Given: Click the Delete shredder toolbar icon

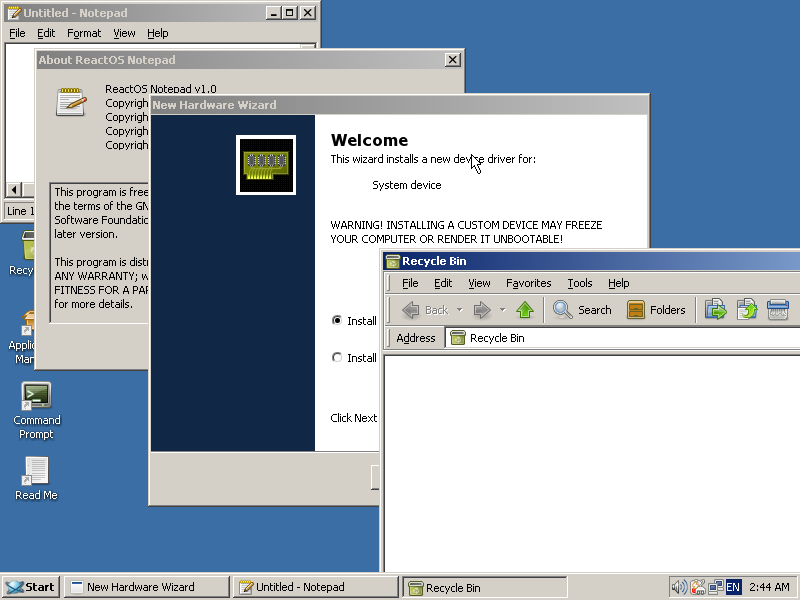Looking at the screenshot, I should click(778, 310).
